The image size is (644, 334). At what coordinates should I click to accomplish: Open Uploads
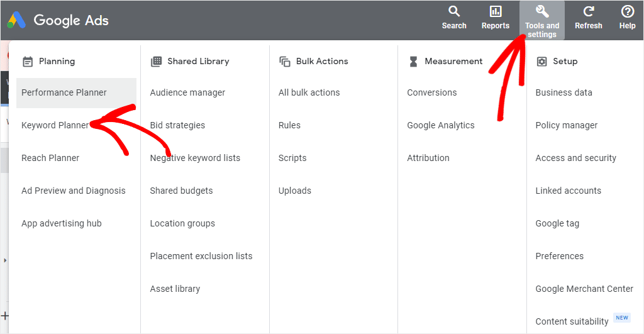pyautogui.click(x=294, y=191)
